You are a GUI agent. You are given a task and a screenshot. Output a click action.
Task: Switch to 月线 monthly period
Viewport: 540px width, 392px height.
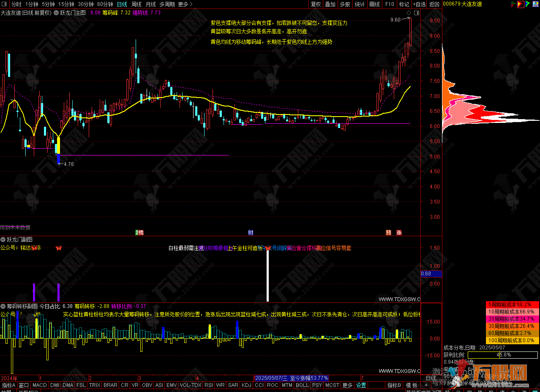coord(150,4)
